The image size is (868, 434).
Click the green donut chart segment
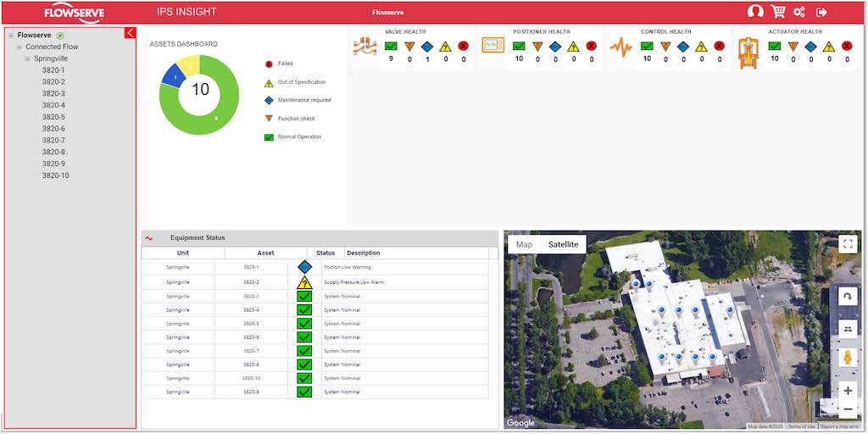[216, 119]
